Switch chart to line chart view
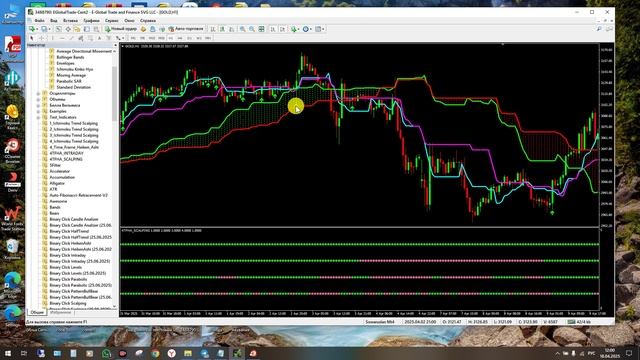The width and height of the screenshot is (640, 360). tap(231, 29)
